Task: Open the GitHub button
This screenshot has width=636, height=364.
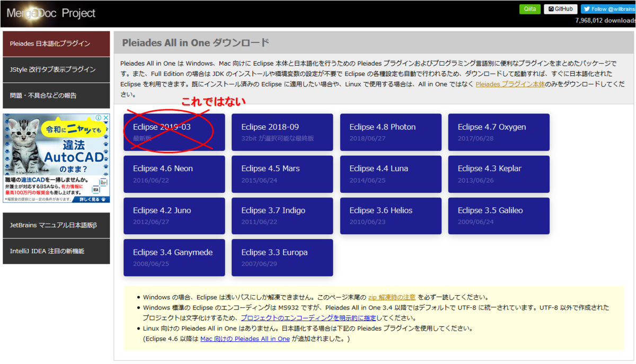Action: point(561,9)
